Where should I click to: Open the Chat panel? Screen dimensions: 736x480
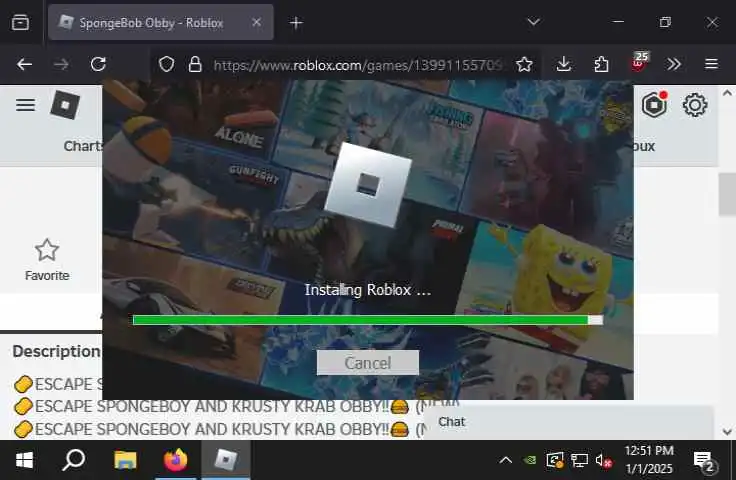click(569, 422)
